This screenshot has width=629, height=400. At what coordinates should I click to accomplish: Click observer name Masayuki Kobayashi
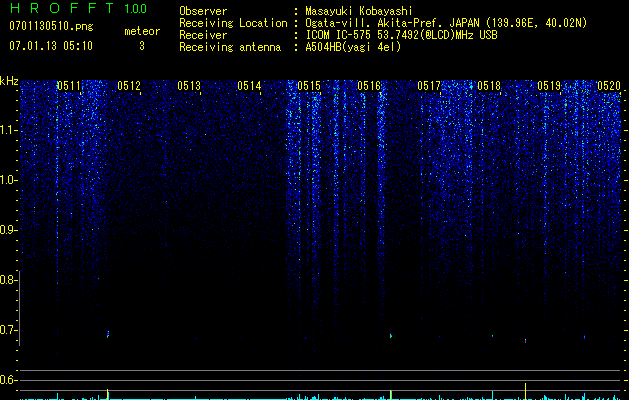click(359, 11)
